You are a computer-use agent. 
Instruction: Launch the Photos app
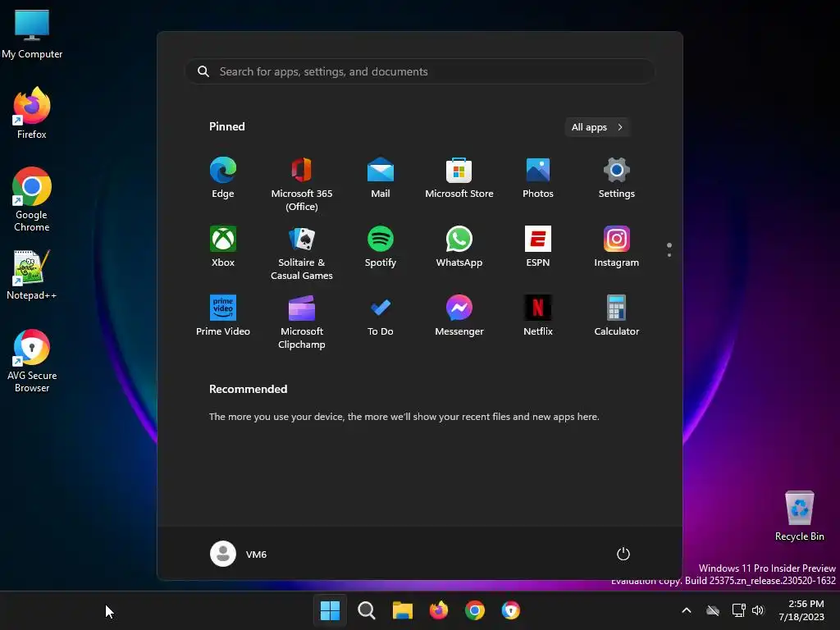coord(538,178)
